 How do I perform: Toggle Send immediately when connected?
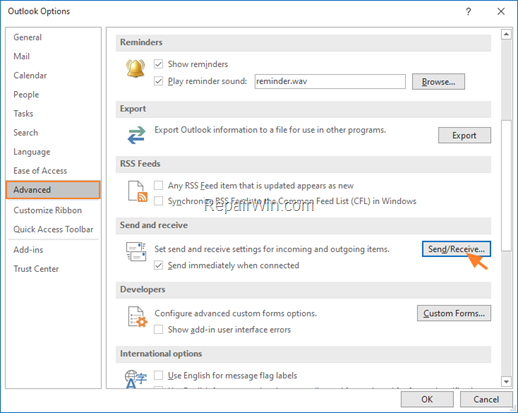pyautogui.click(x=159, y=265)
